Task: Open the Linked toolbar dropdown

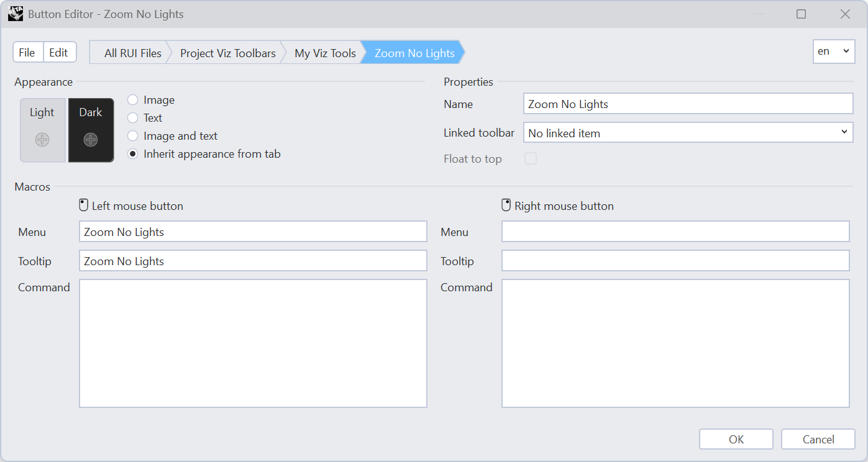Action: 688,133
